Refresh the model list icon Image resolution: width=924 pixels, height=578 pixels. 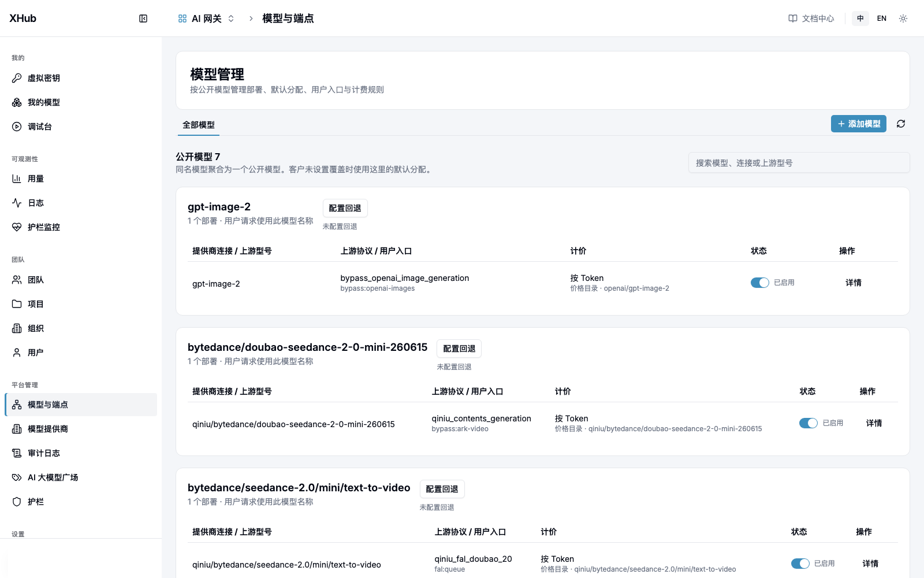tap(901, 124)
